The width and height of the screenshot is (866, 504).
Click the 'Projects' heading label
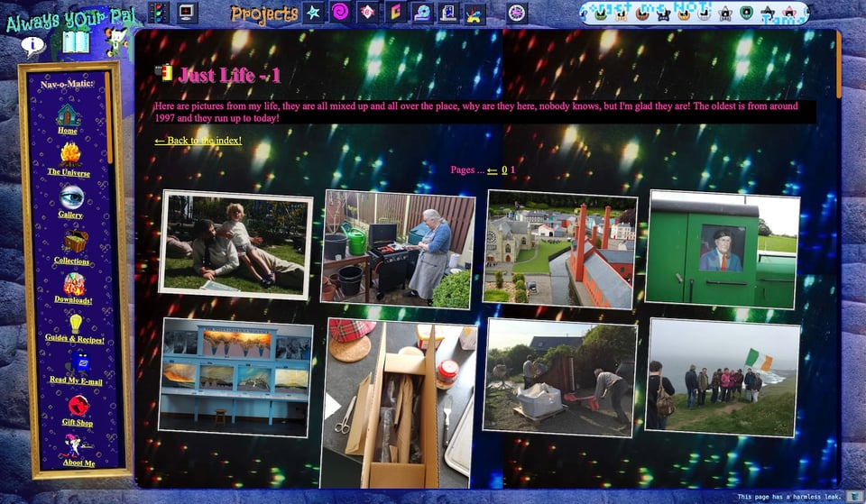coord(264,14)
